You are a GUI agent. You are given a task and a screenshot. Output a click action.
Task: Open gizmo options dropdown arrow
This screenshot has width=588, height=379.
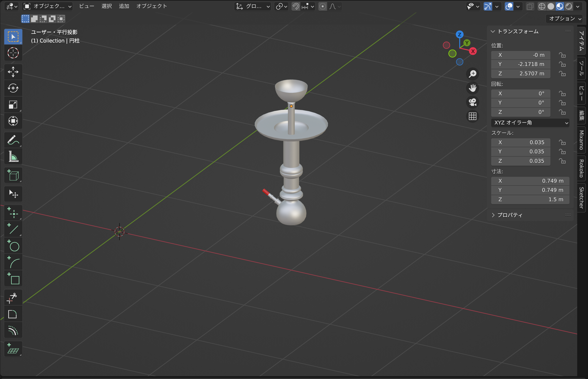pyautogui.click(x=497, y=6)
